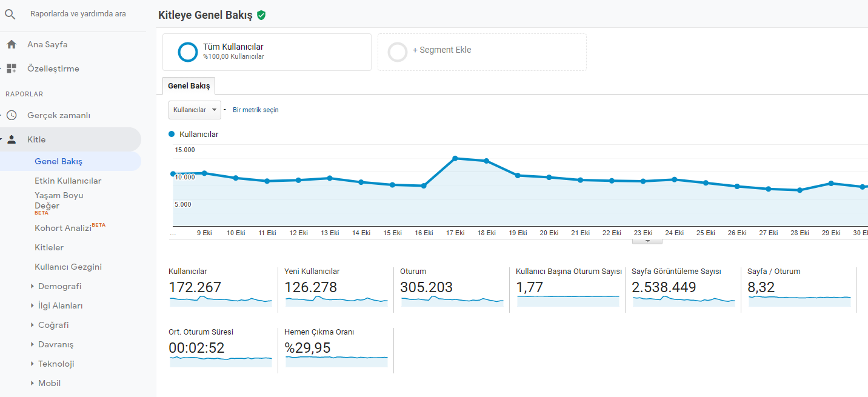
Task: Open Kitleler report
Action: click(x=49, y=247)
